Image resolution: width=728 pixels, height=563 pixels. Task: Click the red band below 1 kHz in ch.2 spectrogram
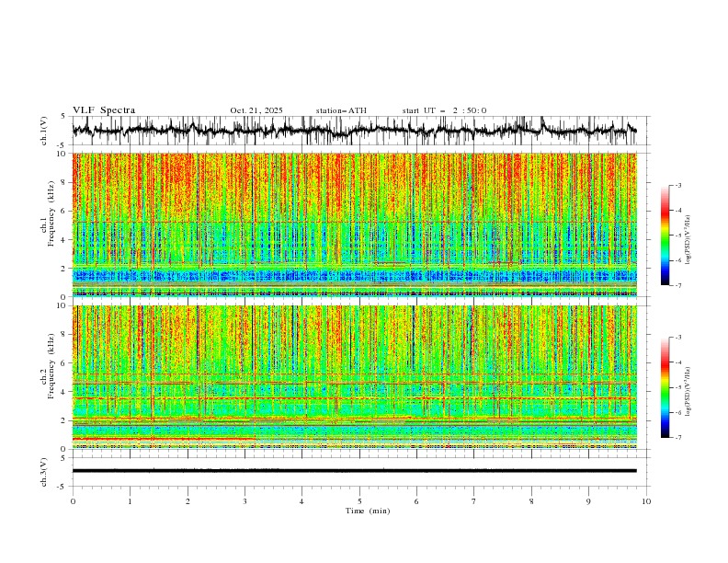coord(164,439)
